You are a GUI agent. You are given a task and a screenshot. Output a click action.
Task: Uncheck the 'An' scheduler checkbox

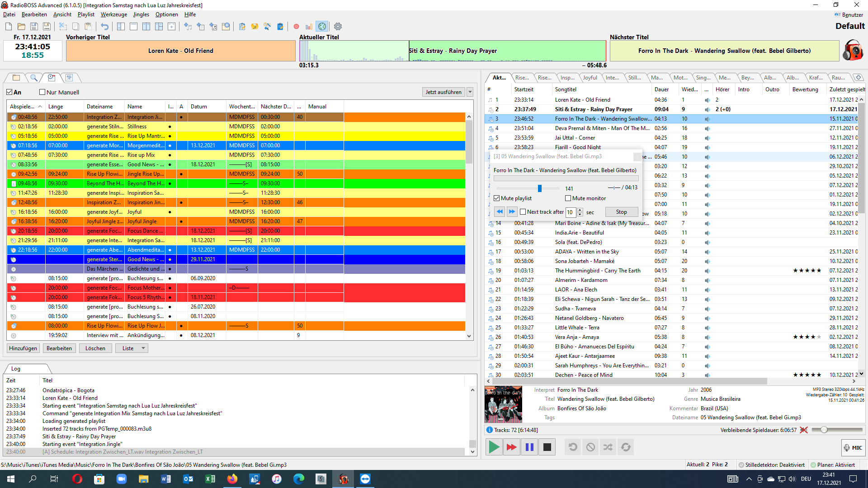(x=9, y=92)
